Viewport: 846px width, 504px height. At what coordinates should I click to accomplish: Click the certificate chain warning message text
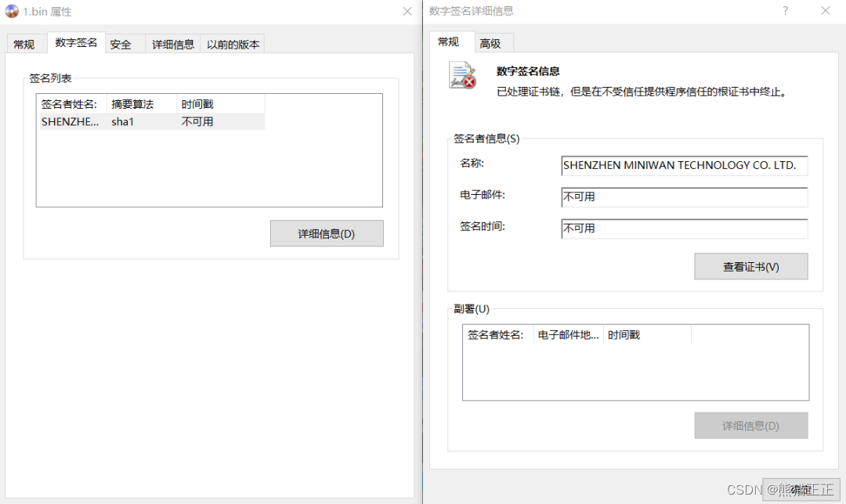coord(642,92)
